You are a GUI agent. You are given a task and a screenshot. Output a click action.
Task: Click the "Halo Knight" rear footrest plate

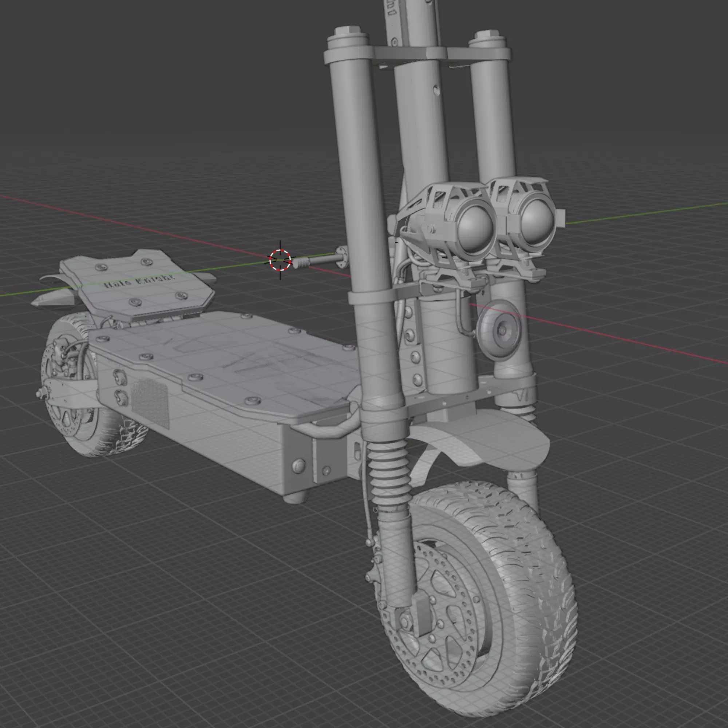(138, 285)
